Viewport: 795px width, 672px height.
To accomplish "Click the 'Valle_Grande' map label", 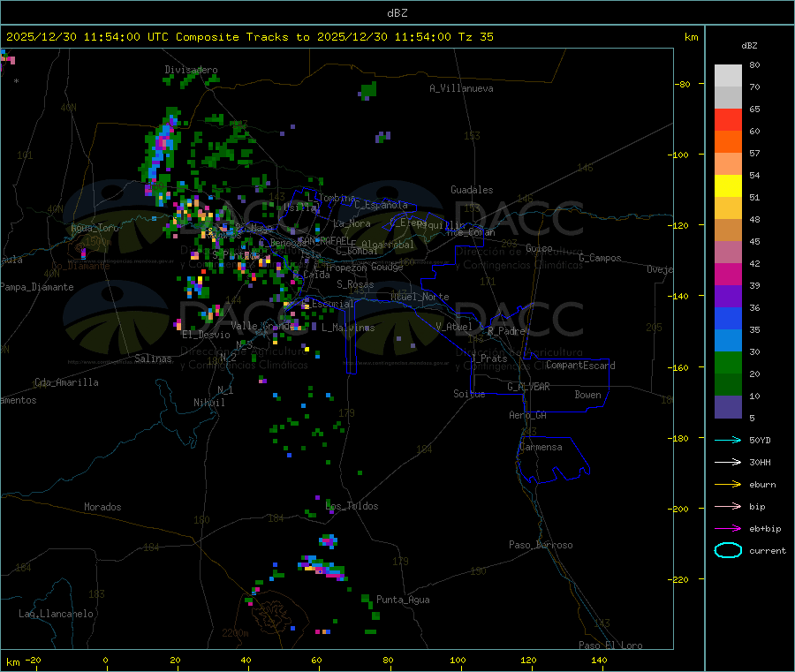I will coord(263,326).
